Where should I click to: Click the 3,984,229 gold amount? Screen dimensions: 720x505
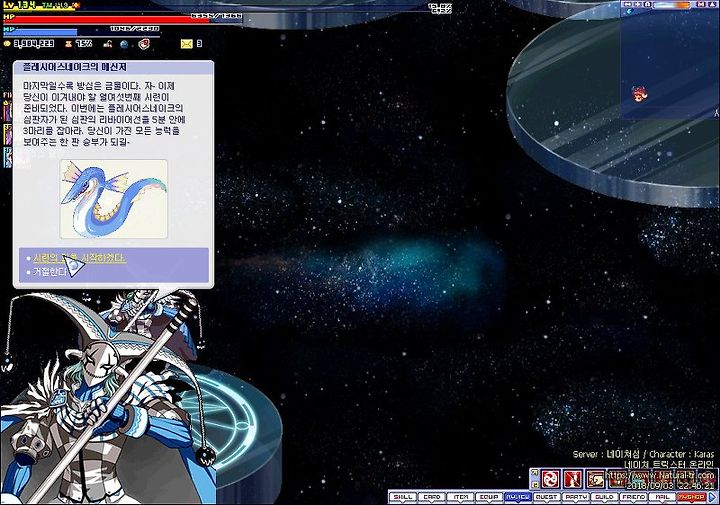pos(34,44)
